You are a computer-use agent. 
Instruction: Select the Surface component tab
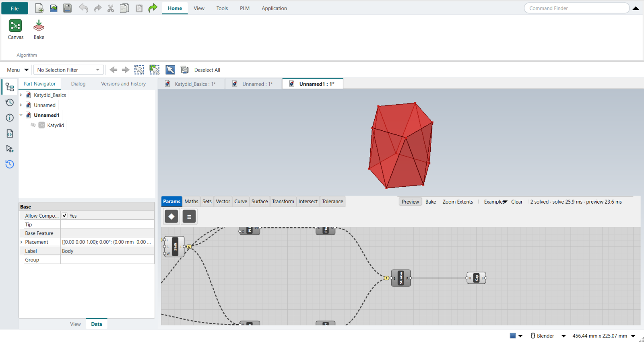(260, 202)
